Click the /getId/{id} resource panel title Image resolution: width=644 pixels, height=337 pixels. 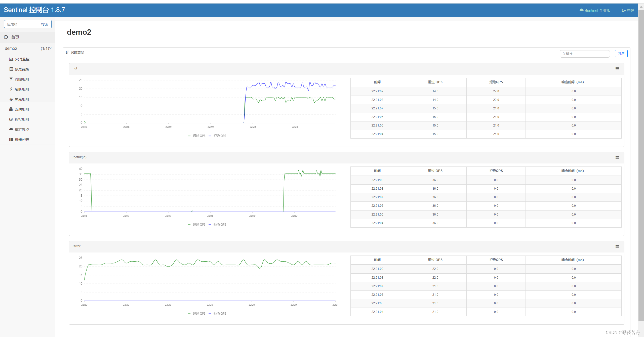(79, 157)
